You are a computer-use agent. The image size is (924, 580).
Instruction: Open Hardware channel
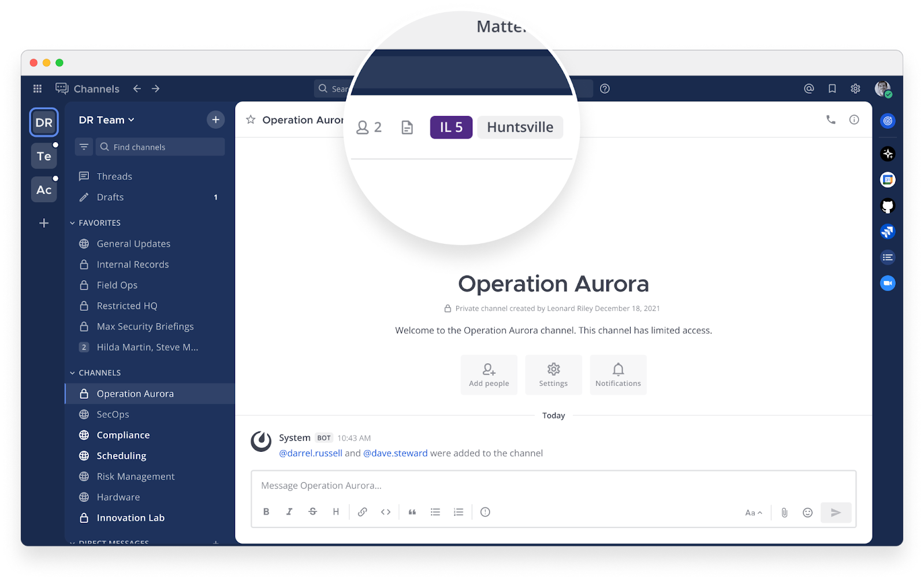(x=150, y=497)
